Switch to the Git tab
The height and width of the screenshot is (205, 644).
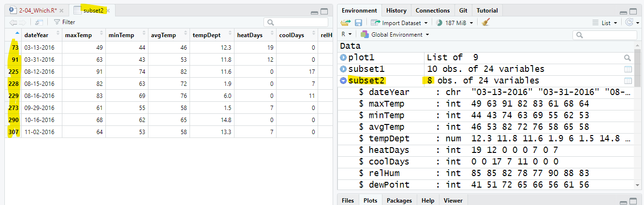pyautogui.click(x=463, y=10)
